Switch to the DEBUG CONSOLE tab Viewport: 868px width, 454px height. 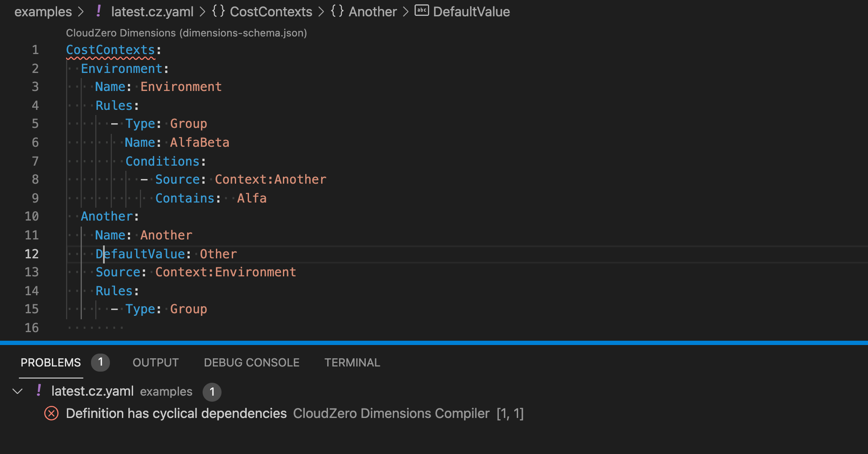(x=252, y=363)
